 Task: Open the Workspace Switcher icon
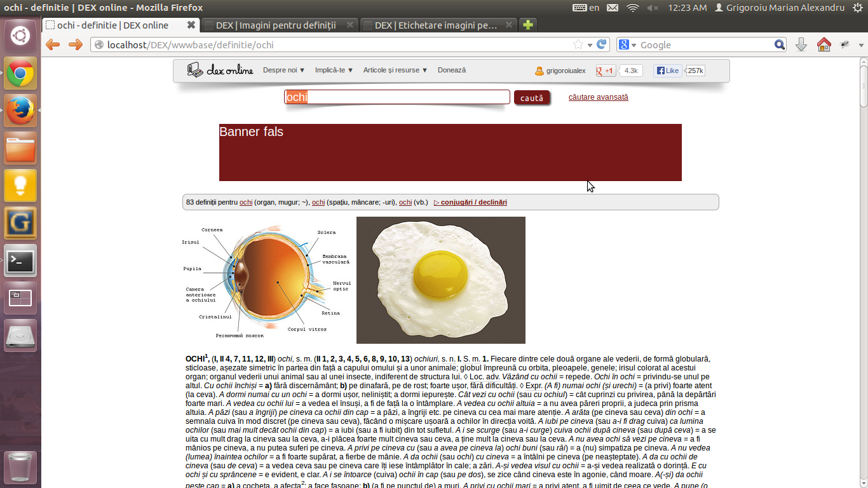[x=20, y=298]
